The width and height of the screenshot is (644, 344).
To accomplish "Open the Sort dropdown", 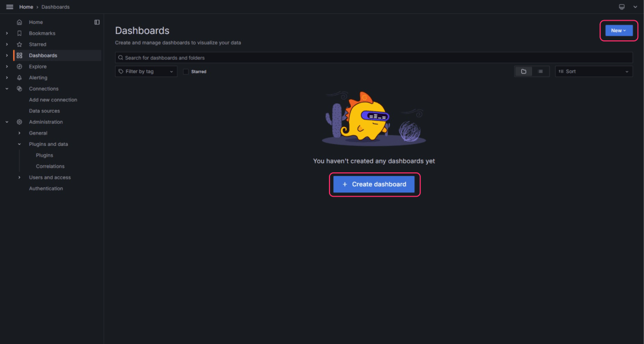I will pyautogui.click(x=593, y=72).
